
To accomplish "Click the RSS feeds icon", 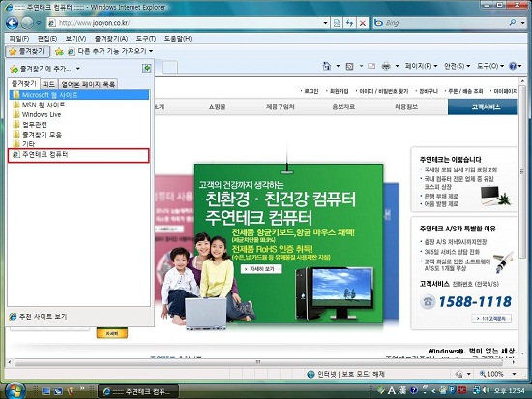I will [x=349, y=66].
